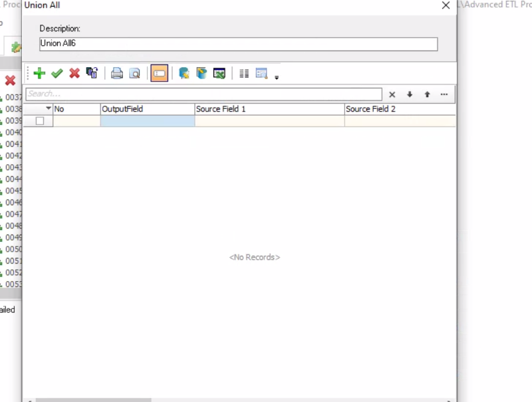The image size is (532, 402).
Task: Sort by the Source Field 2 header
Action: [400, 109]
